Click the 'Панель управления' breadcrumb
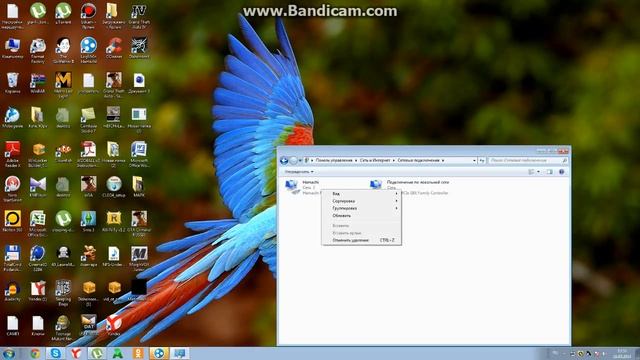640x360 pixels. tap(334, 160)
